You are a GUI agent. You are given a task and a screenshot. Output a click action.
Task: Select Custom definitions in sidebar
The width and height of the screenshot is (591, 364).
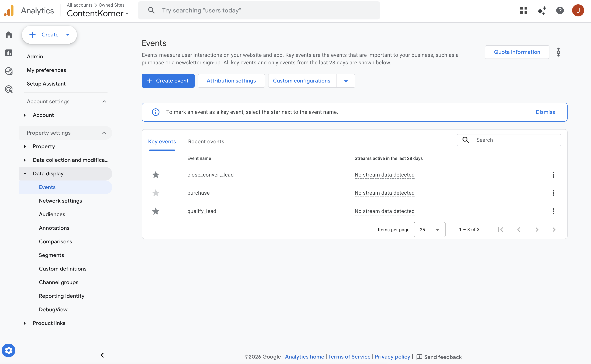63,269
